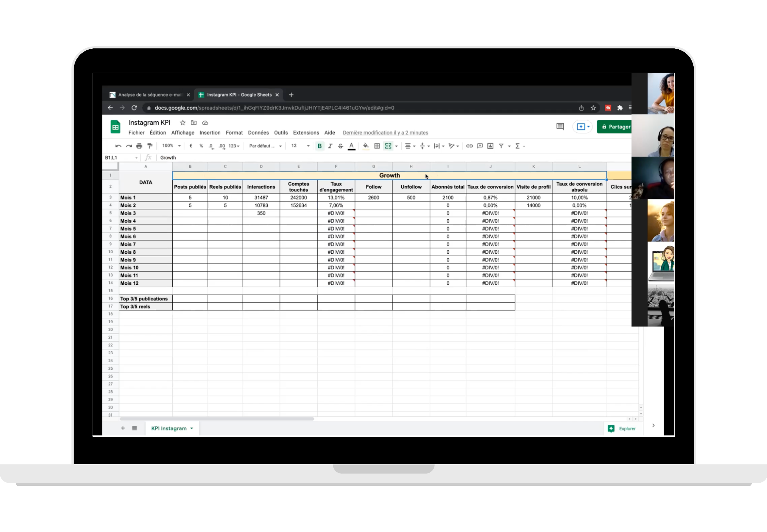Add a comment using the toolbar icon
Viewport: 767px width, 532px height.
(480, 146)
